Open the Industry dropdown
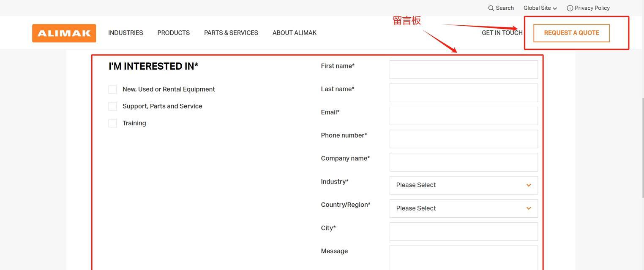Viewport: 644px width, 270px height. click(464, 185)
